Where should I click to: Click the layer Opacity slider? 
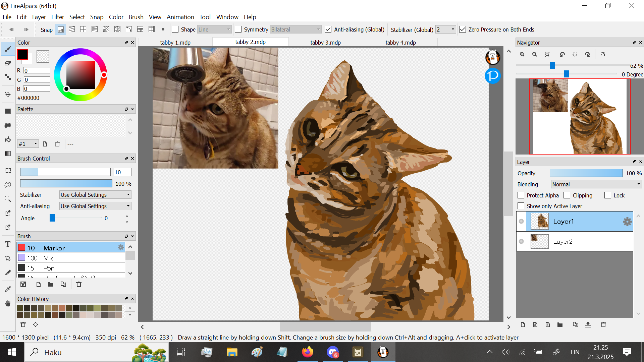[x=586, y=173]
